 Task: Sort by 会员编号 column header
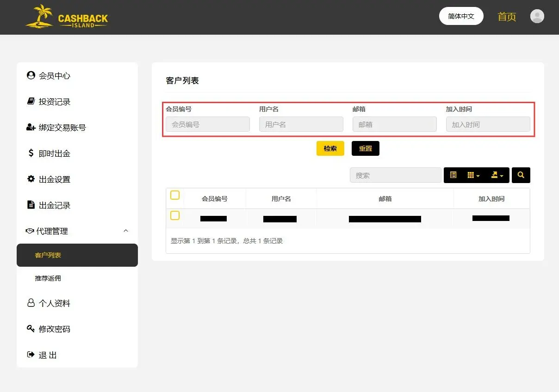coord(215,199)
